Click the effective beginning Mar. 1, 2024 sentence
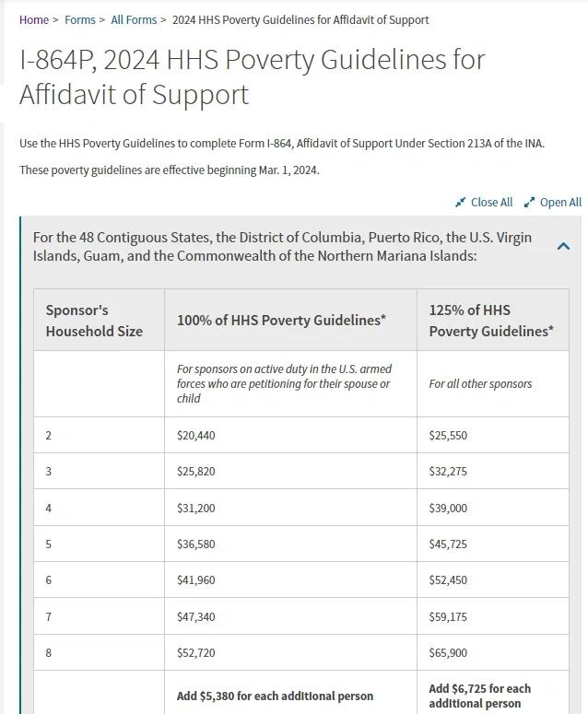 click(x=170, y=170)
